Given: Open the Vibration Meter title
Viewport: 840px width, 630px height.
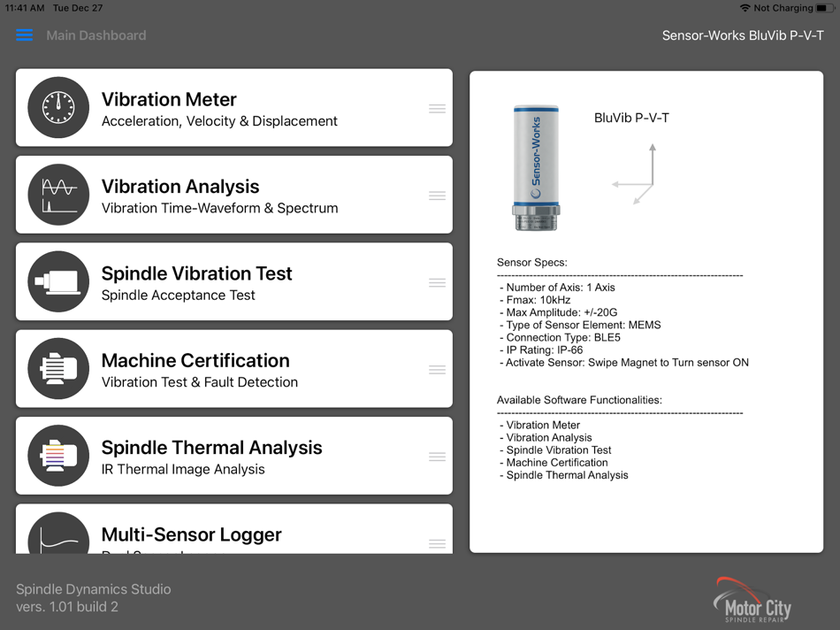Looking at the screenshot, I should (x=169, y=99).
